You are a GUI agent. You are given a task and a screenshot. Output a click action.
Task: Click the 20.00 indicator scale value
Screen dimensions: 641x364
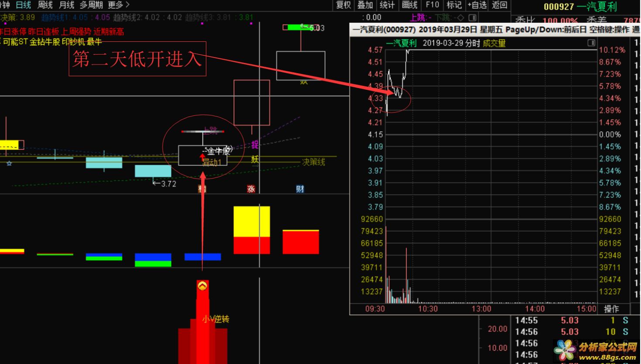(x=497, y=329)
